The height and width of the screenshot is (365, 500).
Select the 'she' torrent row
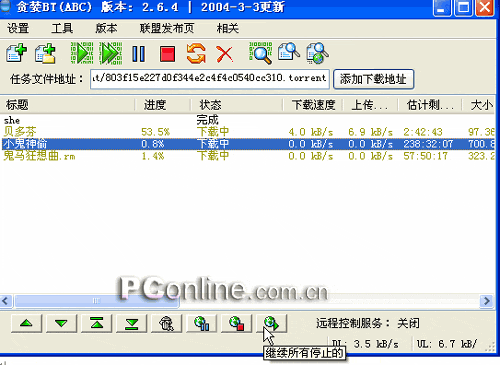pos(247,120)
